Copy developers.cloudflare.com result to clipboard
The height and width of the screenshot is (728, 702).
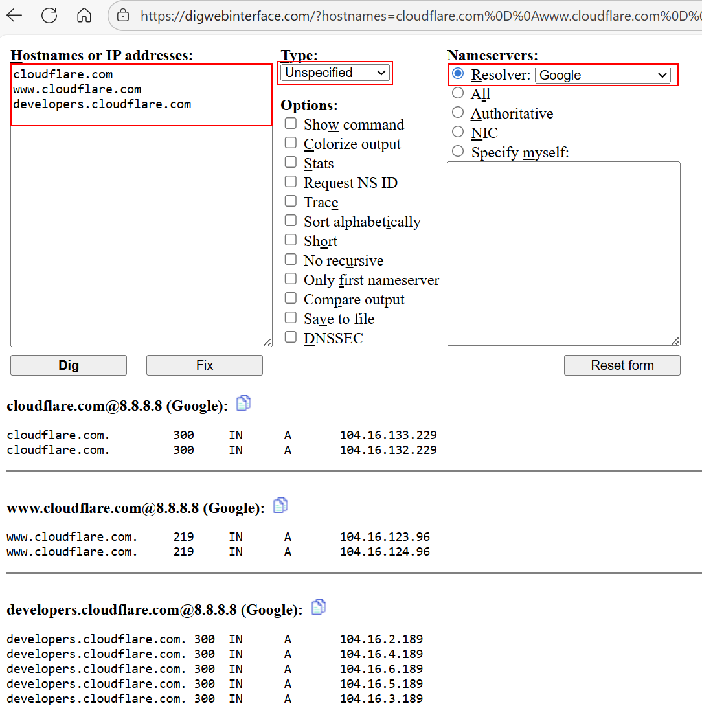(318, 608)
